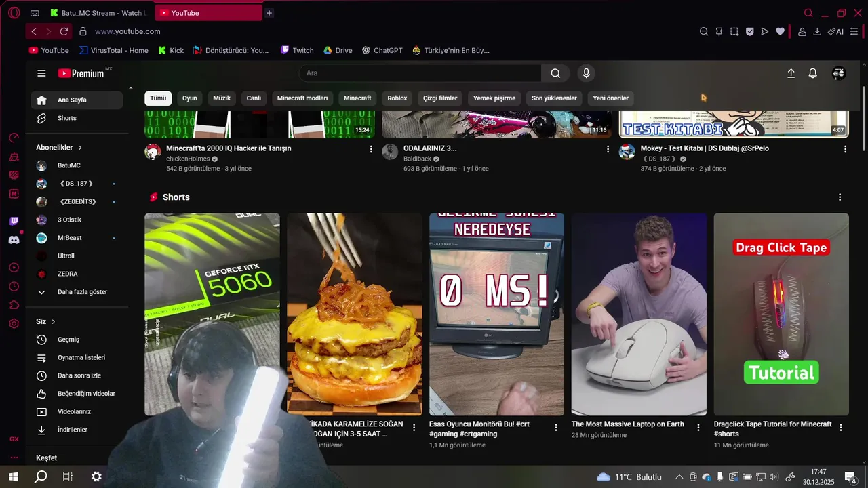This screenshot has height=488, width=868.
Task: Open Opera downloads icon
Action: coord(817,31)
